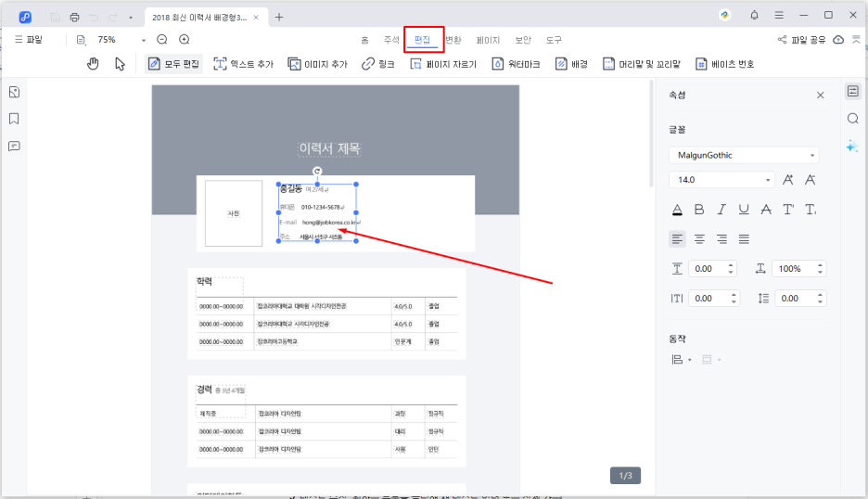Switch to the 페이지 tab
The height and width of the screenshot is (499, 868).
(488, 40)
